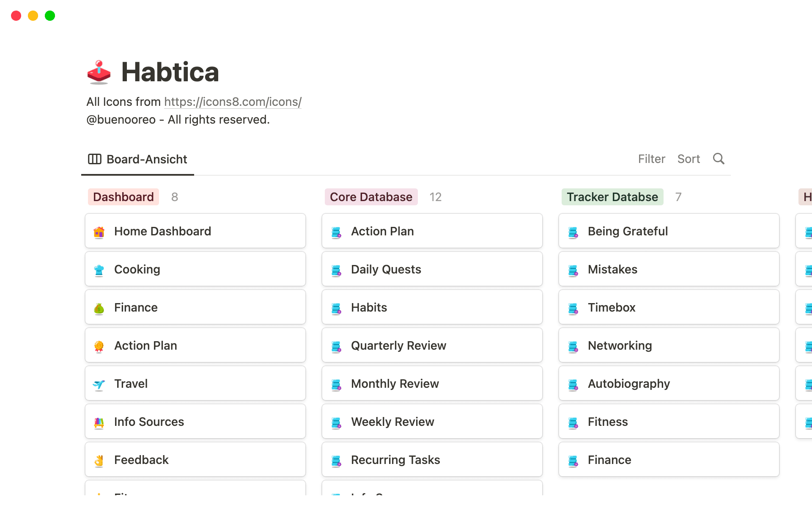This screenshot has width=812, height=508.
Task: Click the database icon next to Daily Quests
Action: point(336,269)
